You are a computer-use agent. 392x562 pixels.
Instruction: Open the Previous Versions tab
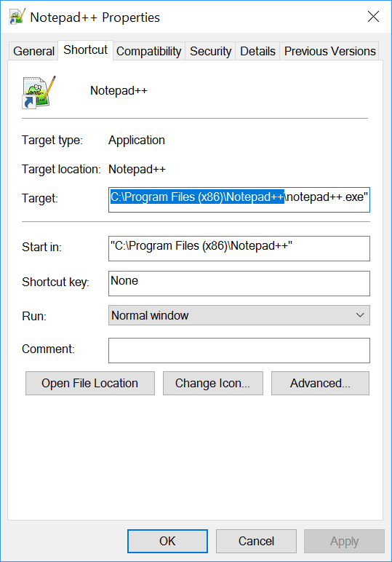pyautogui.click(x=329, y=51)
